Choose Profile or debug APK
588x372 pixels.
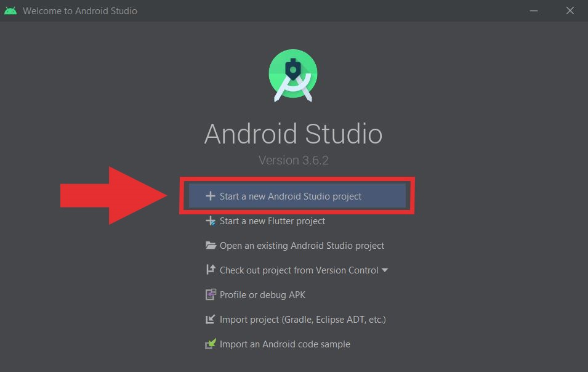(x=262, y=295)
